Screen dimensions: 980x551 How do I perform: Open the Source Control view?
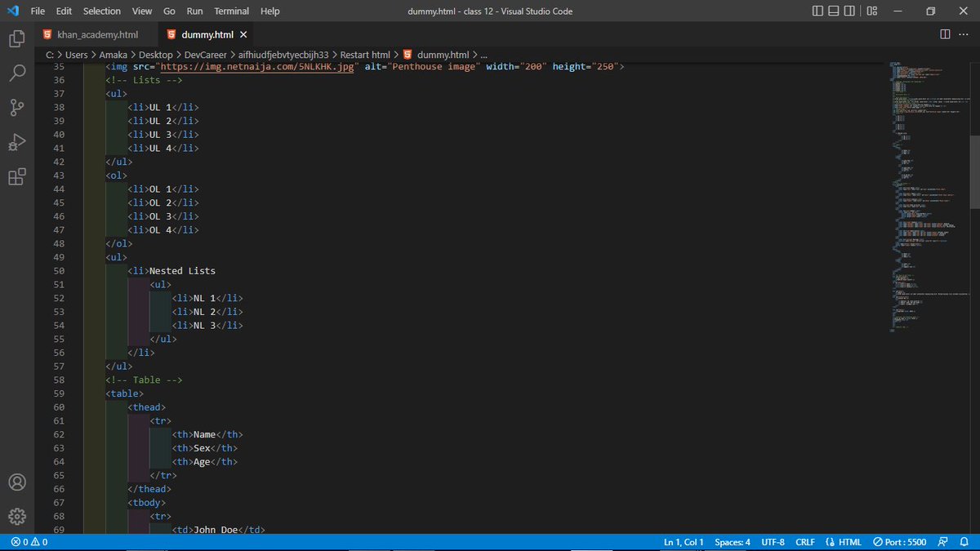17,108
